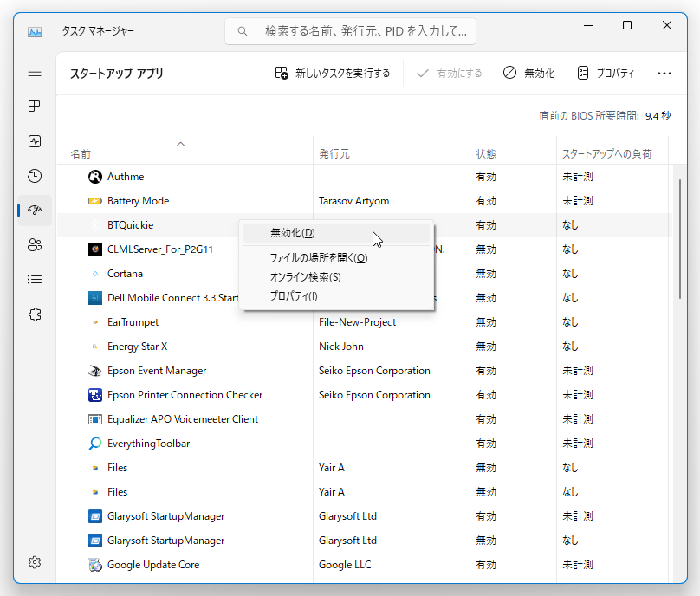The width and height of the screenshot is (700, 596).
Task: Select the Authme name text
Action: pos(126,177)
